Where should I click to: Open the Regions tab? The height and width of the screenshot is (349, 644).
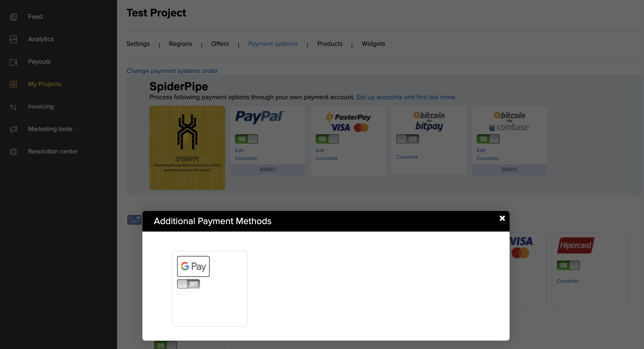coord(180,44)
